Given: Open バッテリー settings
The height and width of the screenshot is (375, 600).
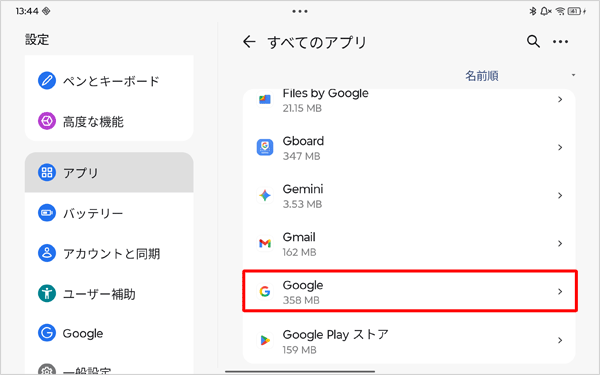Looking at the screenshot, I should pos(109,213).
